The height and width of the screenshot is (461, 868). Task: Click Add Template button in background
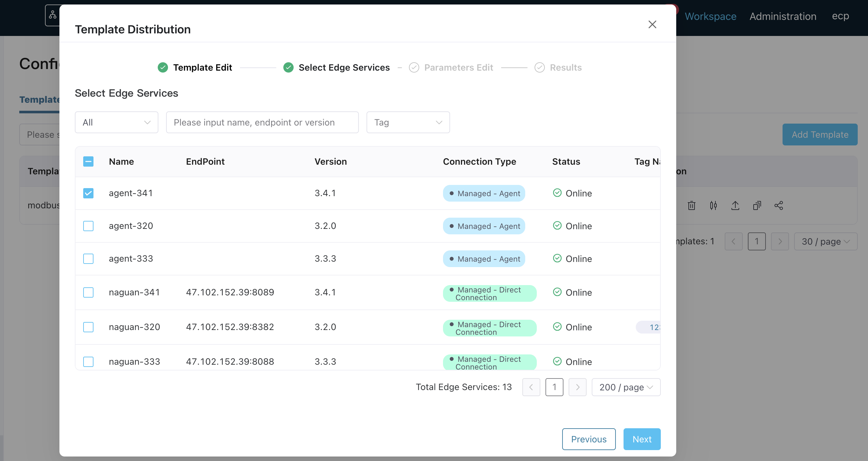[x=820, y=135]
